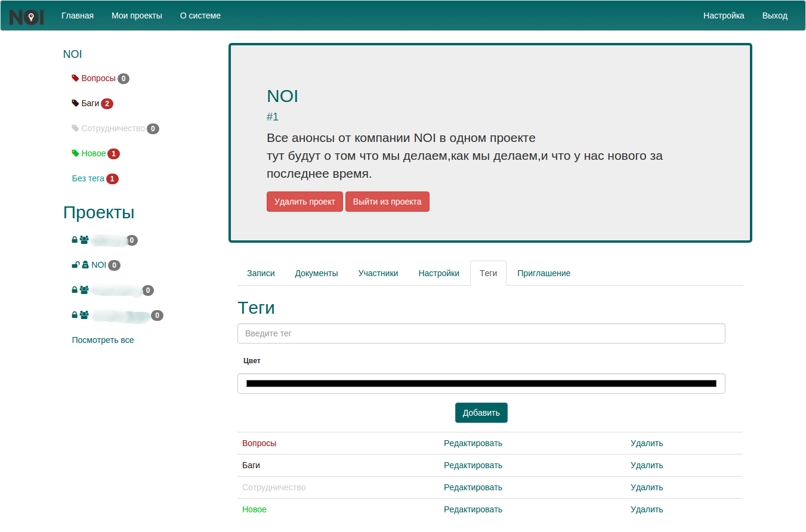Click Редактировать in the Сотрудничество row
Image resolution: width=806 pixels, height=532 pixels.
point(473,487)
